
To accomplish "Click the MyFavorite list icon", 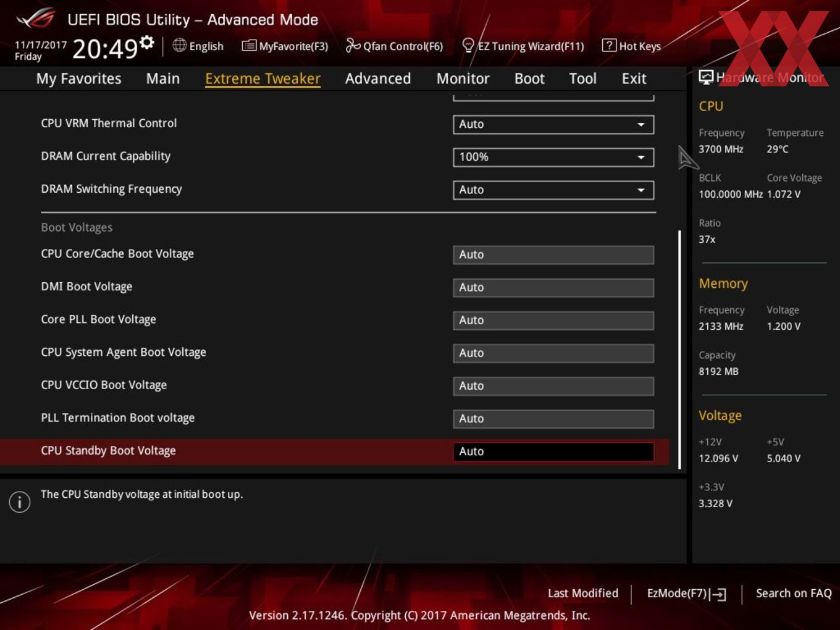I will point(249,45).
